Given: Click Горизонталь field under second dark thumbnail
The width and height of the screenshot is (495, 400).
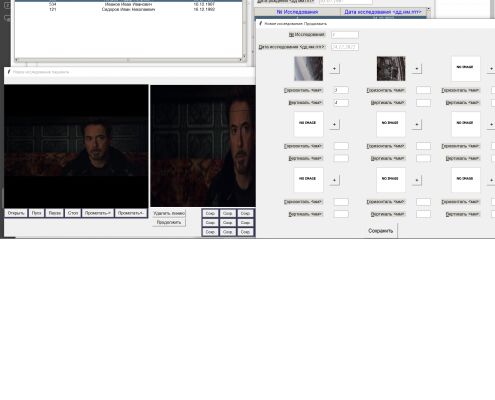Looking at the screenshot, I should click(x=423, y=90).
